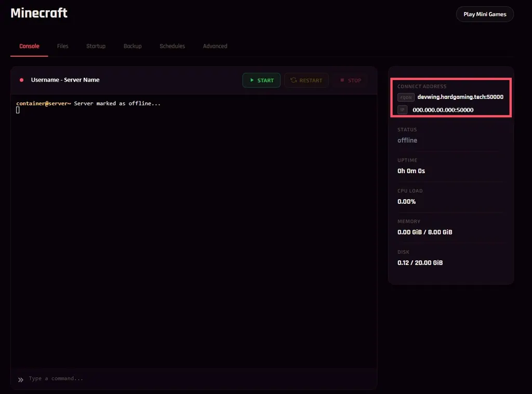
Task: Start the server with START button
Action: click(261, 81)
